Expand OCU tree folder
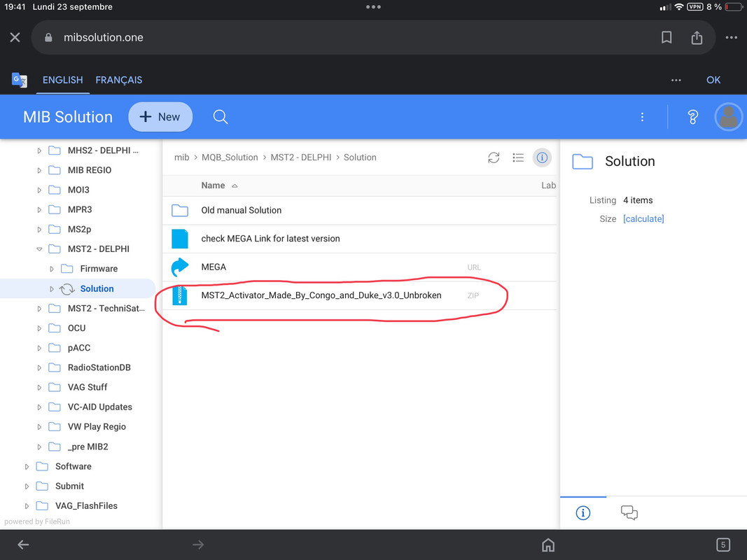Viewport: 747px width, 560px height. pyautogui.click(x=39, y=328)
